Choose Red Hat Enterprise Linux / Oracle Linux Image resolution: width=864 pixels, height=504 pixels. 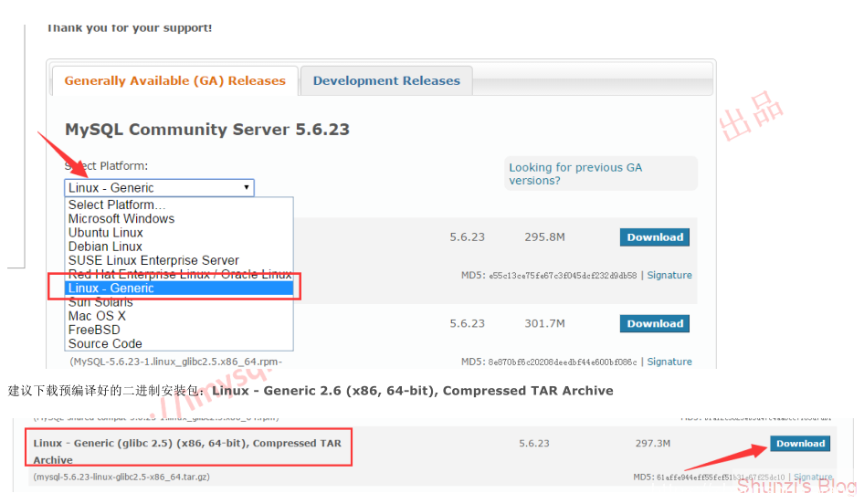coord(180,274)
